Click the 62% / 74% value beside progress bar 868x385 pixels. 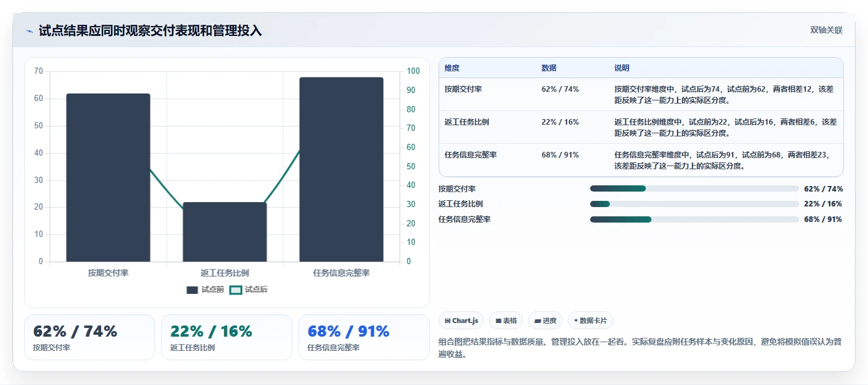coord(823,189)
